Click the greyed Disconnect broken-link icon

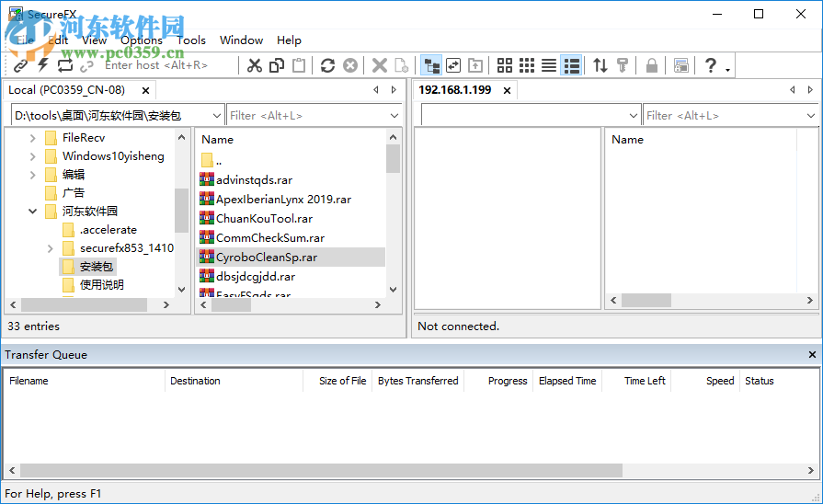86,65
